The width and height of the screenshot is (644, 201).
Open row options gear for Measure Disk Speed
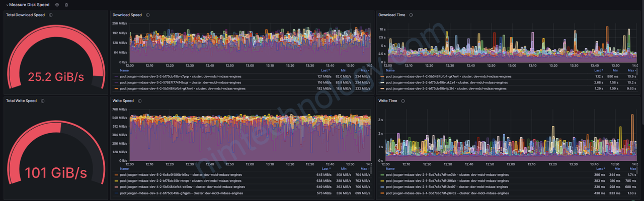point(57,5)
